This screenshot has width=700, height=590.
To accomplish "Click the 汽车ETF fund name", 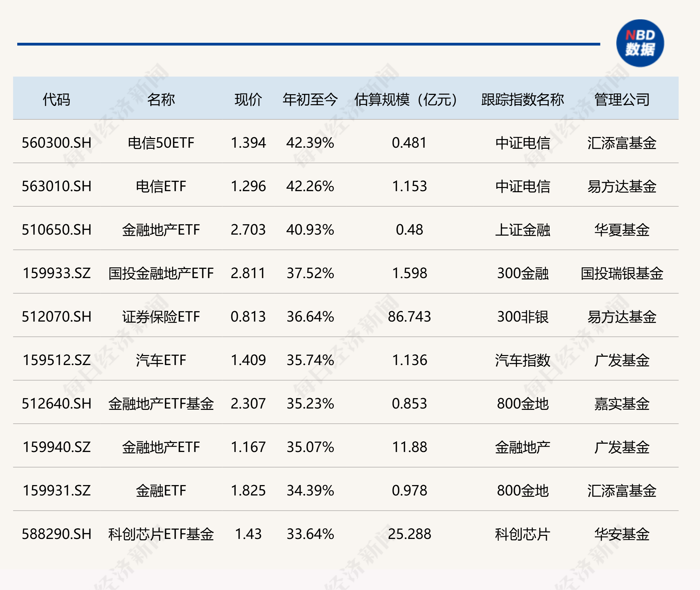I will (161, 360).
